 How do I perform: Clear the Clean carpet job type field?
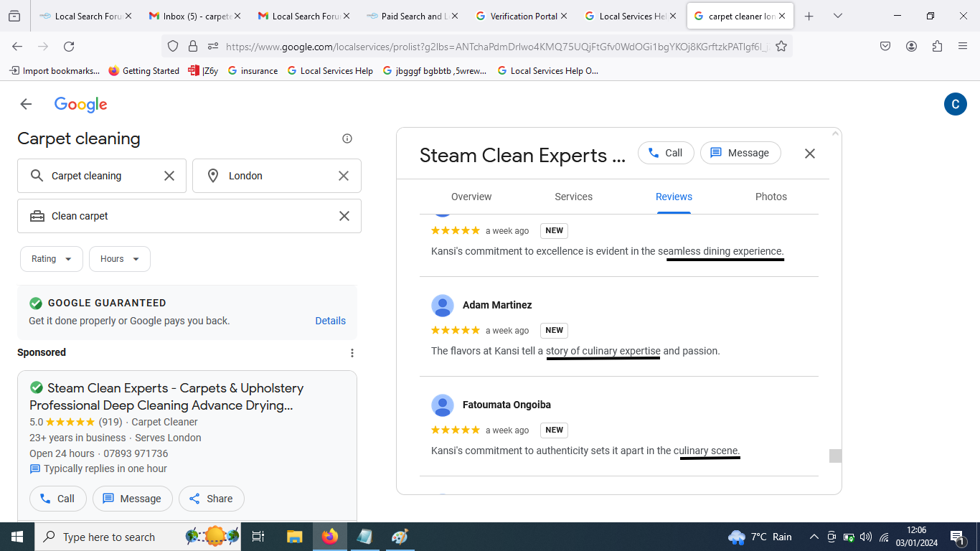click(344, 216)
